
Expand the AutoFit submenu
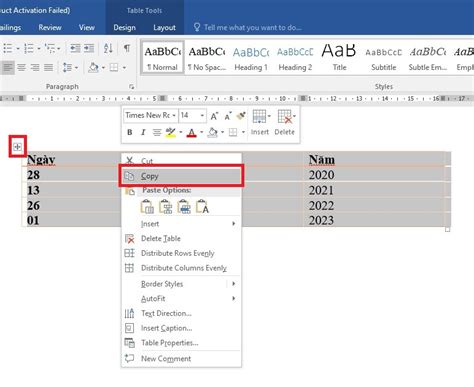click(x=181, y=298)
